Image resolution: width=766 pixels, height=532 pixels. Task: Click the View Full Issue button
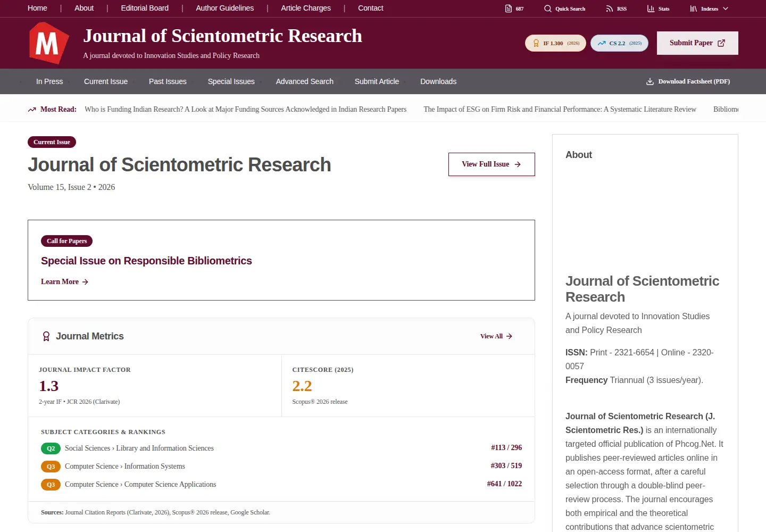click(492, 164)
